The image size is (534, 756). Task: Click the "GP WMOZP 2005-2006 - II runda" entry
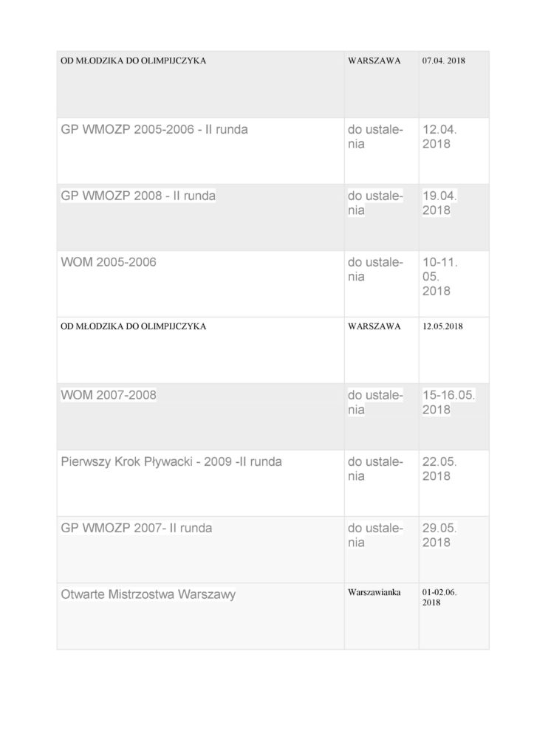pos(154,130)
